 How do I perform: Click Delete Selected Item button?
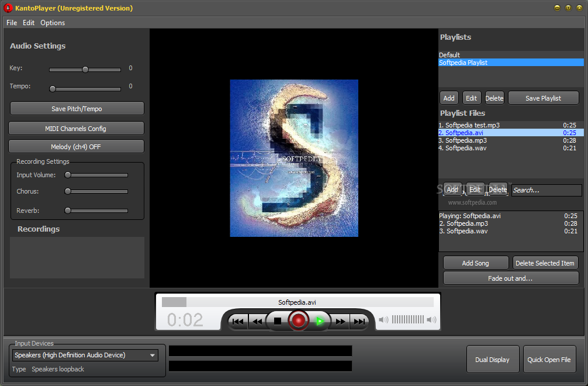point(545,263)
